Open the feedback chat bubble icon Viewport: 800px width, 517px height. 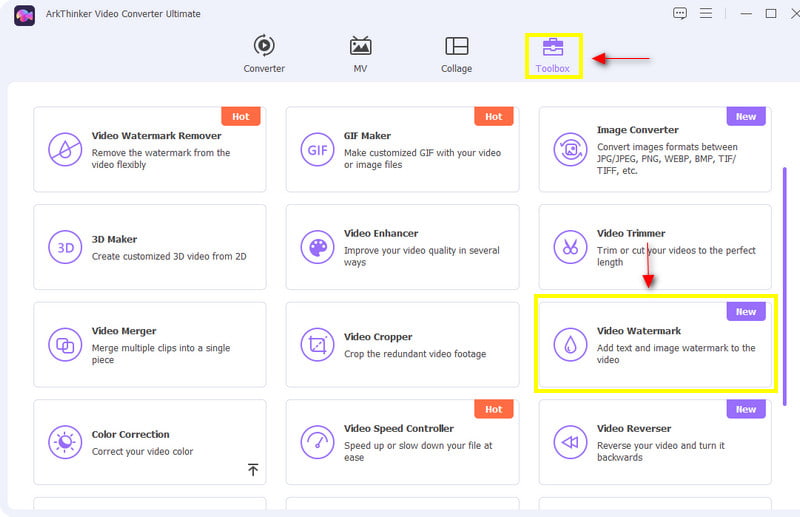click(x=680, y=13)
